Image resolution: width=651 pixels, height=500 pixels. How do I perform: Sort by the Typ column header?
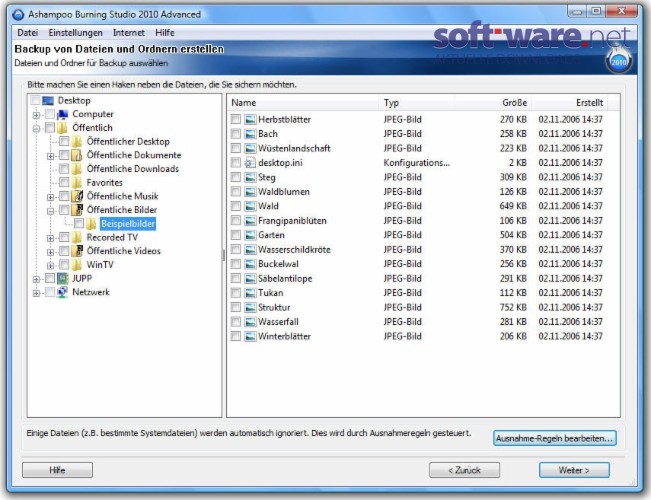pos(417,103)
